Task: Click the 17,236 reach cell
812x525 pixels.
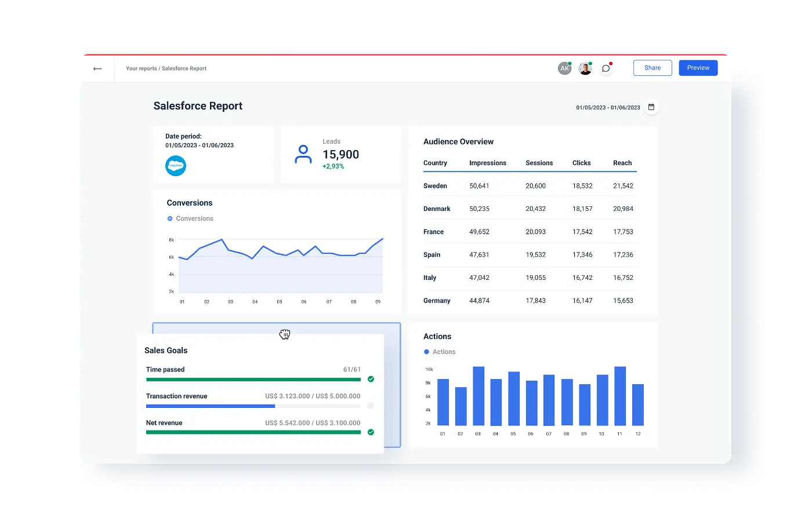Action: click(623, 255)
